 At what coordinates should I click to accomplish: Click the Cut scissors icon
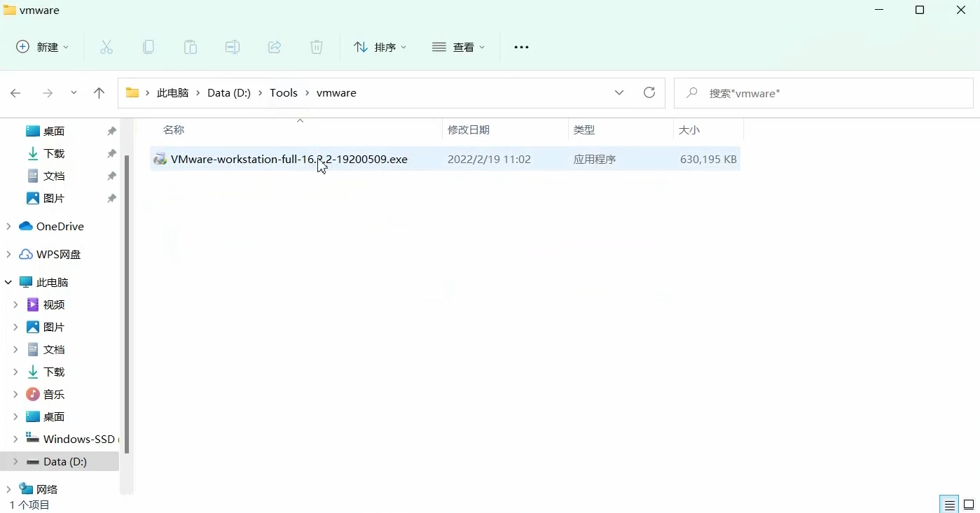(106, 47)
